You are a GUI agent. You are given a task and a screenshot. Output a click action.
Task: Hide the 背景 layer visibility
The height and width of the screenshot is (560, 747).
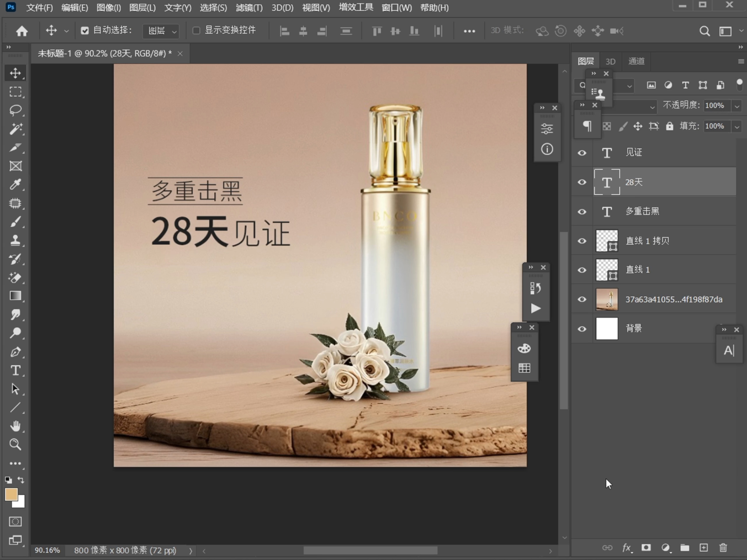(x=582, y=329)
